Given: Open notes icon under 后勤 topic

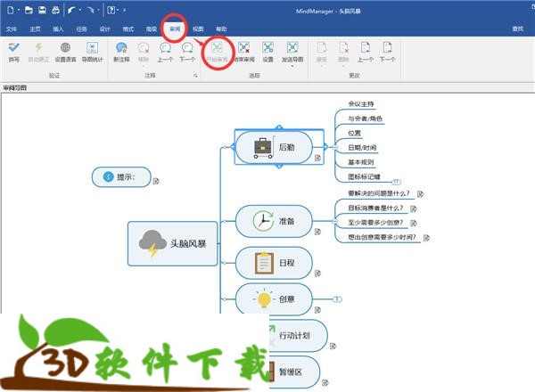Looking at the screenshot, I should pos(317,158).
